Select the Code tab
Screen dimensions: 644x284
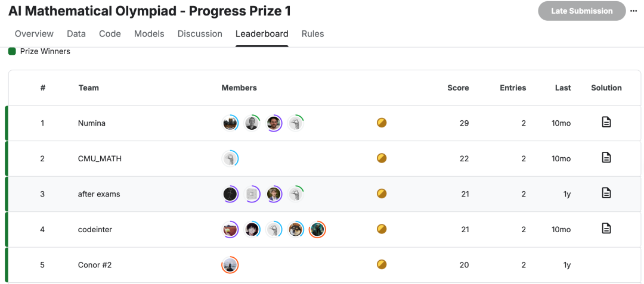110,34
